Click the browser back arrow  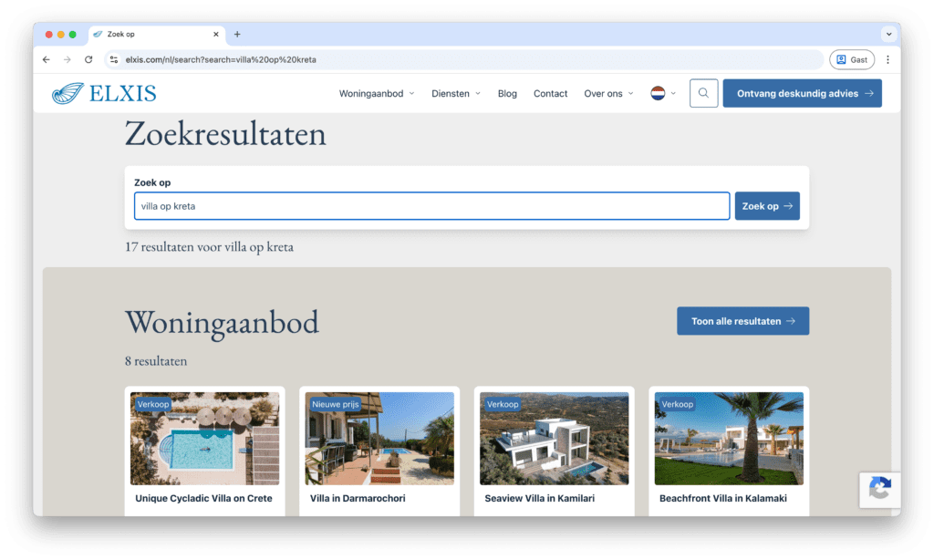pos(47,59)
